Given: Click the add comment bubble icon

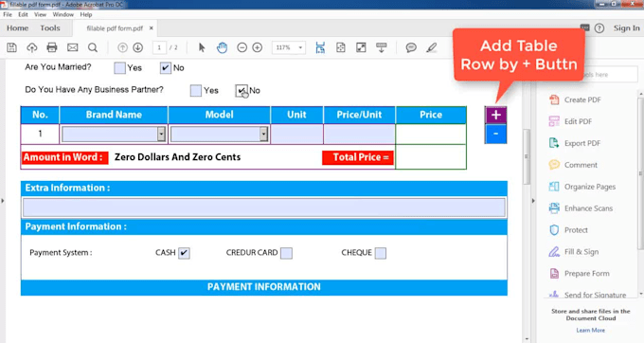Looking at the screenshot, I should (411, 47).
